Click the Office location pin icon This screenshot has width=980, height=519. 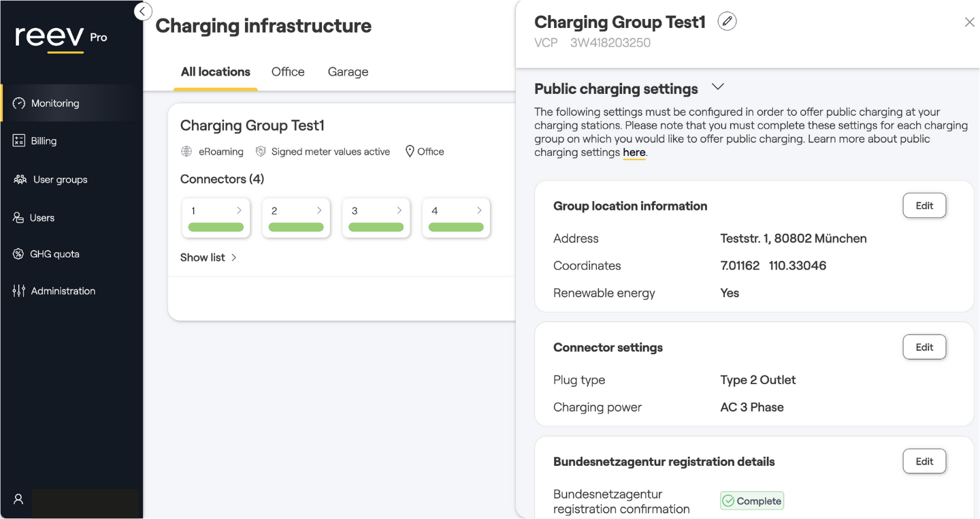[x=410, y=152]
